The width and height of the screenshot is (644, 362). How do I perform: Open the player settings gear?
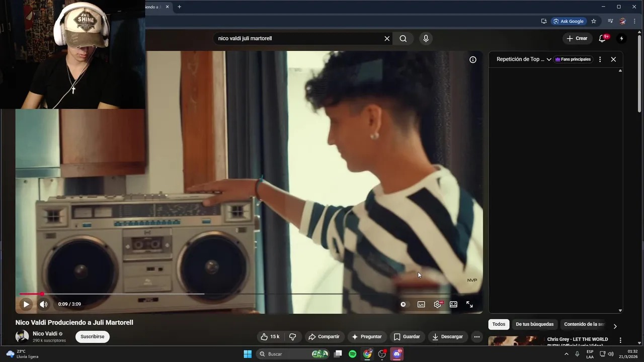437,304
